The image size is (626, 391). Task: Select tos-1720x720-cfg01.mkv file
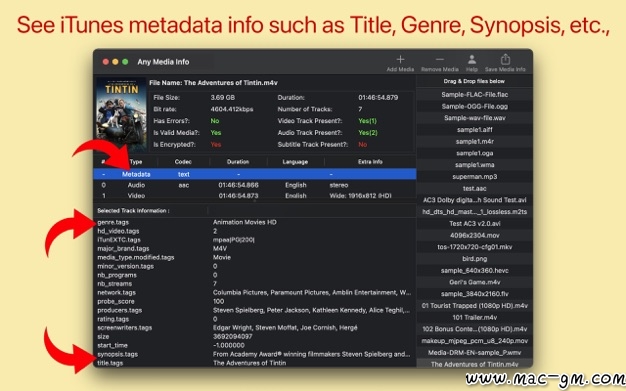coord(474,247)
